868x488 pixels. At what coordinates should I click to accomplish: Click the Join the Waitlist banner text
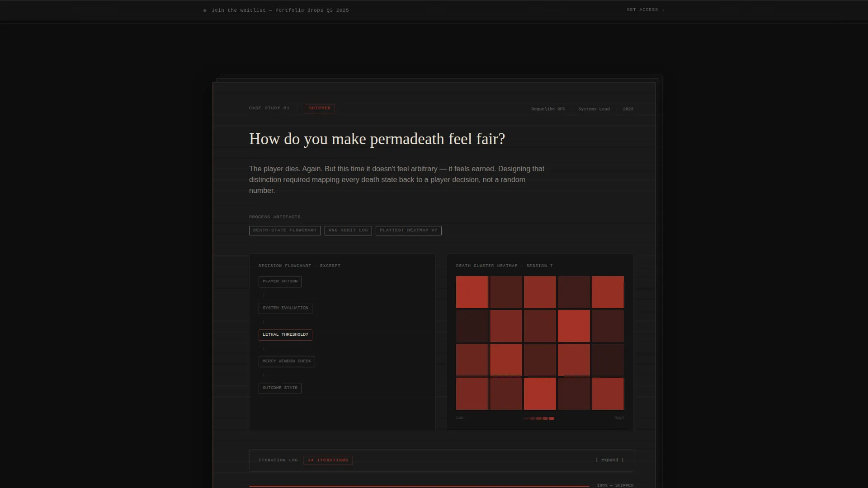(280, 10)
